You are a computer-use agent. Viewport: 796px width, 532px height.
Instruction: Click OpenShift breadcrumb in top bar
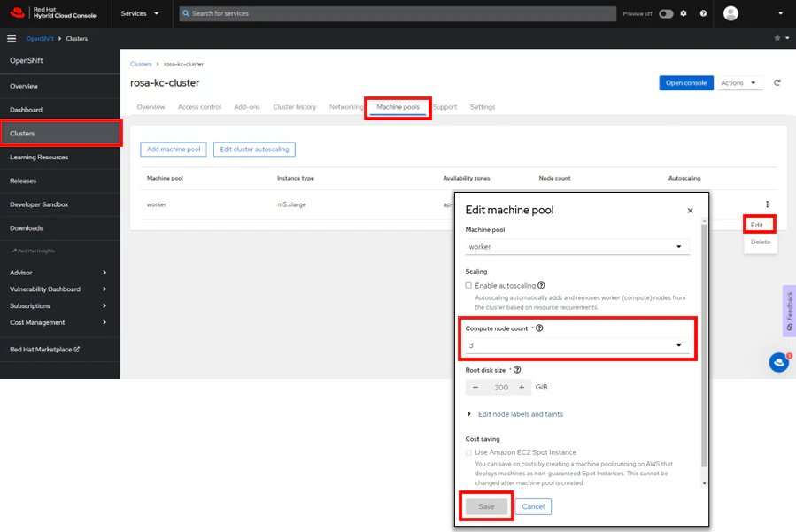(40, 39)
